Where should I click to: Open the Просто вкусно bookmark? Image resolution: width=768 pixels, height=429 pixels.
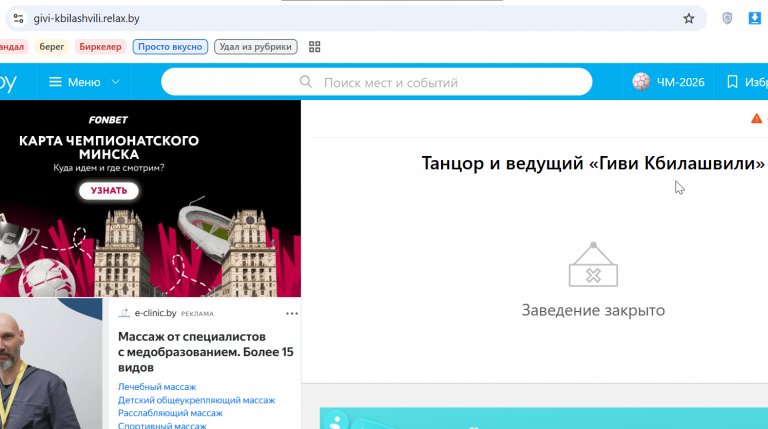pyautogui.click(x=170, y=47)
